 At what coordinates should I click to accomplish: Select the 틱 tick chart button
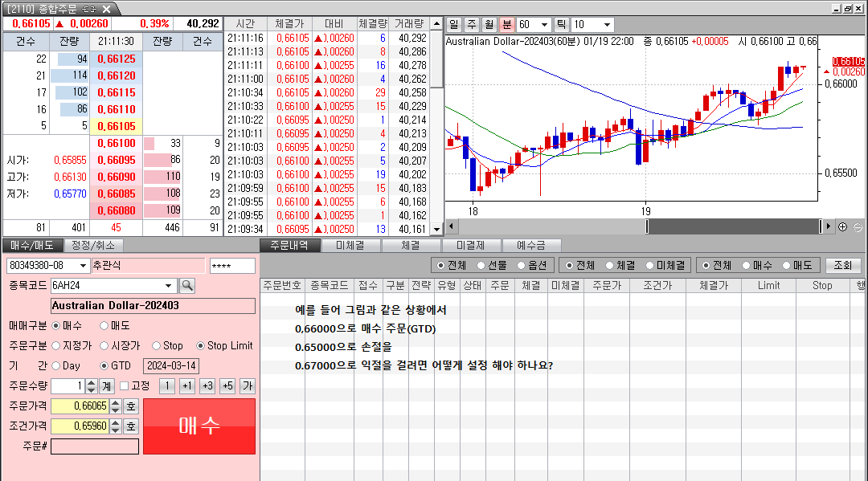click(x=561, y=25)
